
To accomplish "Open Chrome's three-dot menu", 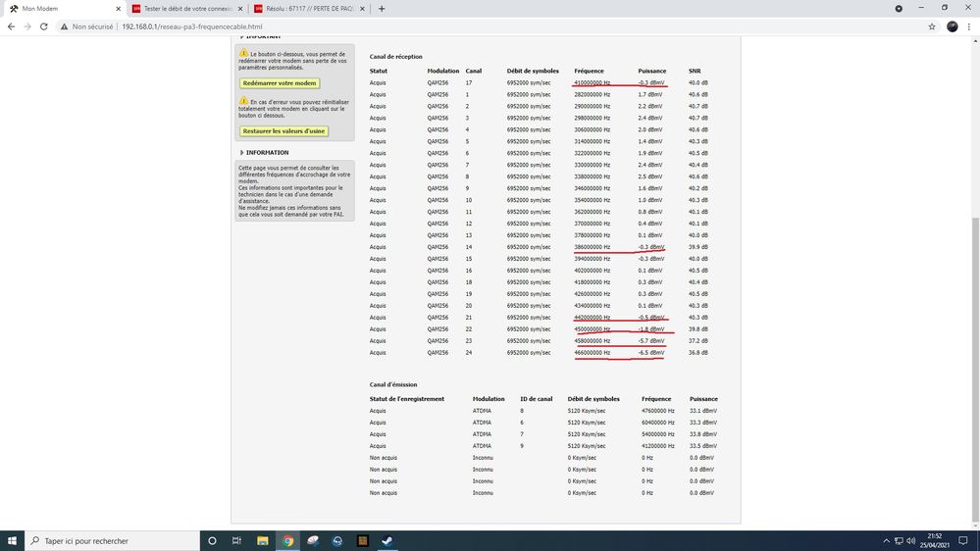I will pos(969,26).
